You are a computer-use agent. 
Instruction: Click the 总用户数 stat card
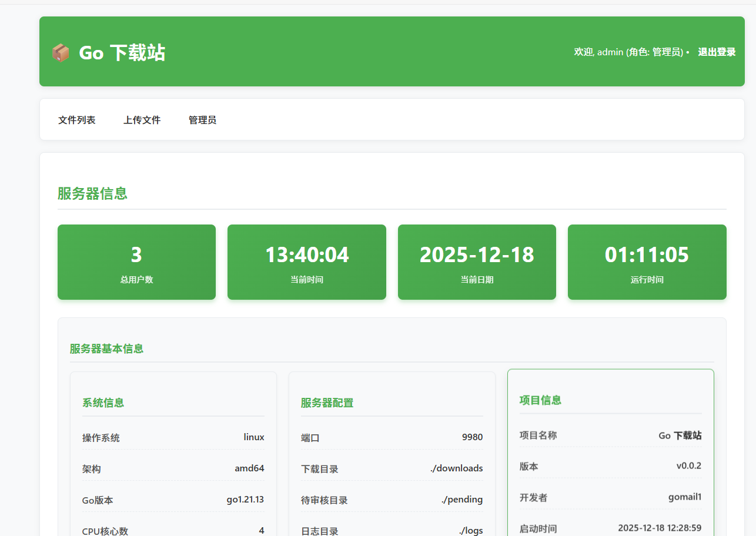pyautogui.click(x=136, y=262)
